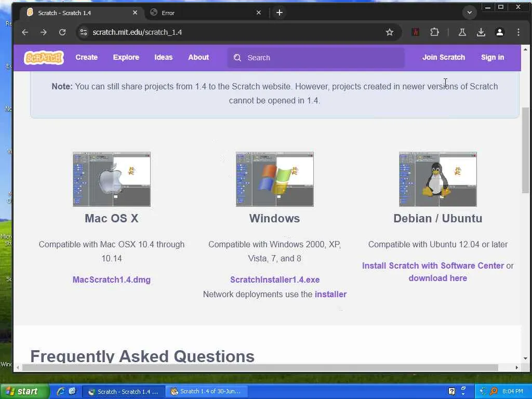The image size is (532, 399).
Task: Switch to the Scratch - Scratch 1.4 tab
Action: pos(82,13)
